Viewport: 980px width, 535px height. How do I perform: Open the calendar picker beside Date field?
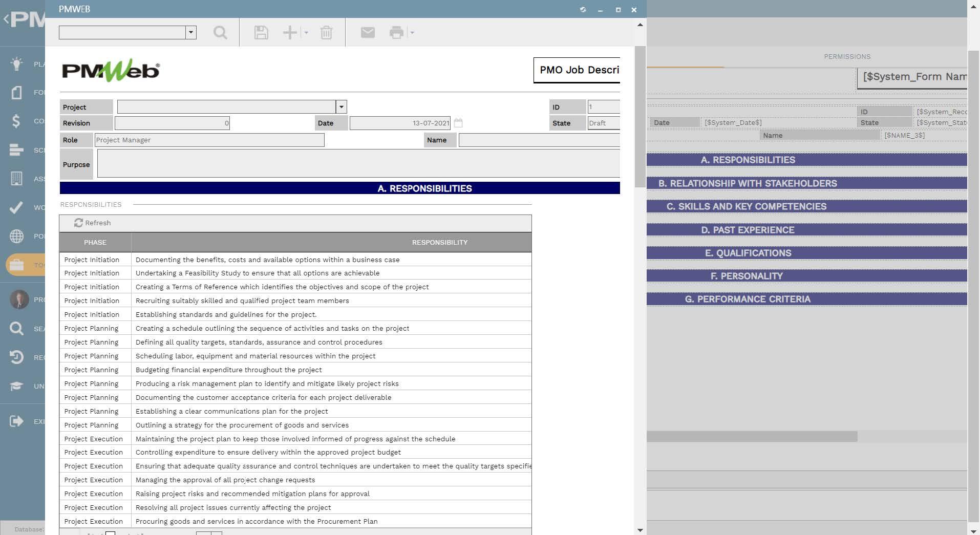[458, 123]
